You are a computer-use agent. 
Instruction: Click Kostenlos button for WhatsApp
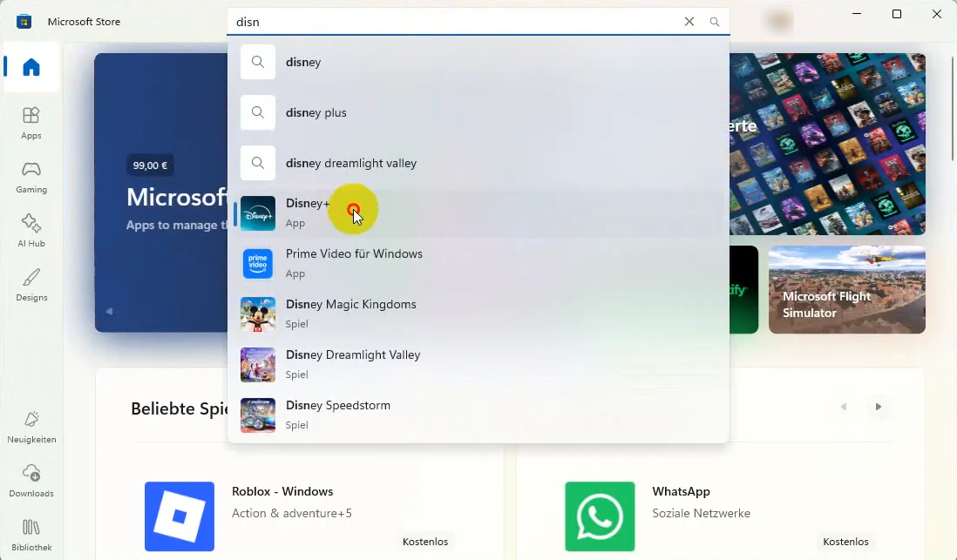click(x=846, y=542)
